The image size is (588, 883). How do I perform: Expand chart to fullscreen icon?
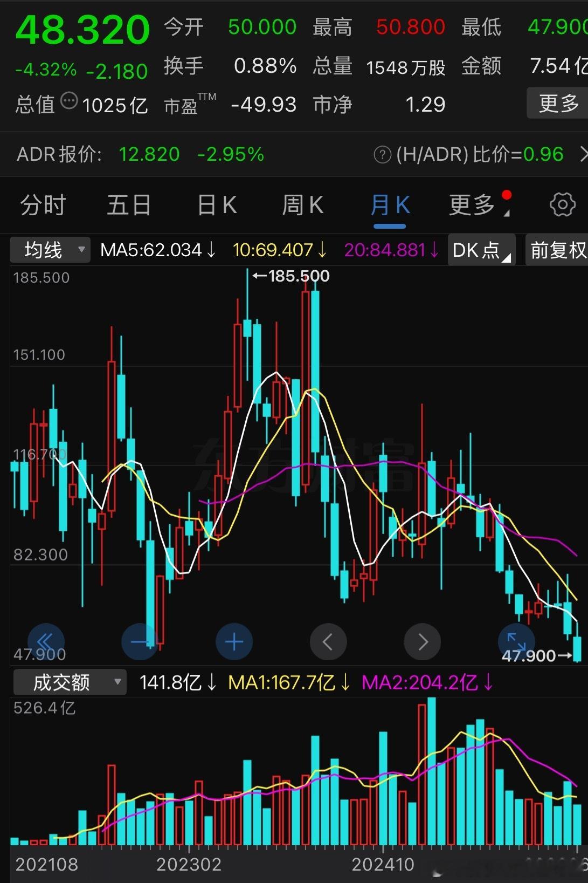click(516, 641)
